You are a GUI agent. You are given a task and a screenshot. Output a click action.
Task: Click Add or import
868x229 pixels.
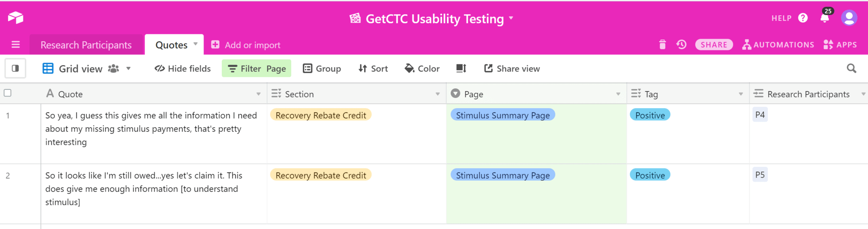click(246, 45)
